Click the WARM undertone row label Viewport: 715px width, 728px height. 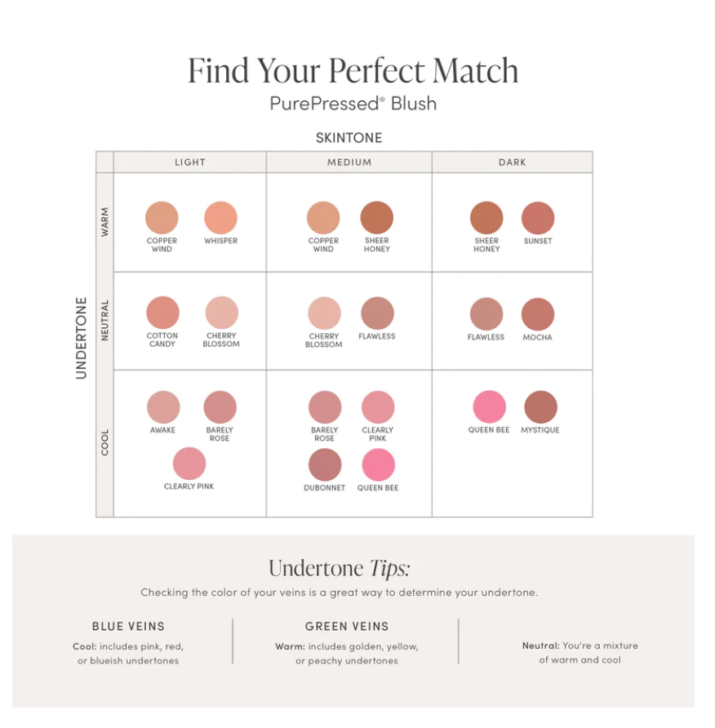(104, 221)
